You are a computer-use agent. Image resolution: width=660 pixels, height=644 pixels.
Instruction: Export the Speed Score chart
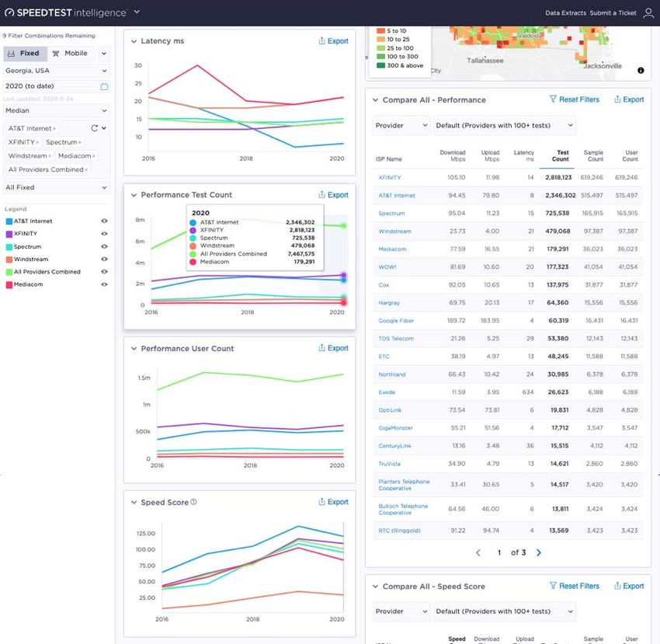click(x=333, y=502)
